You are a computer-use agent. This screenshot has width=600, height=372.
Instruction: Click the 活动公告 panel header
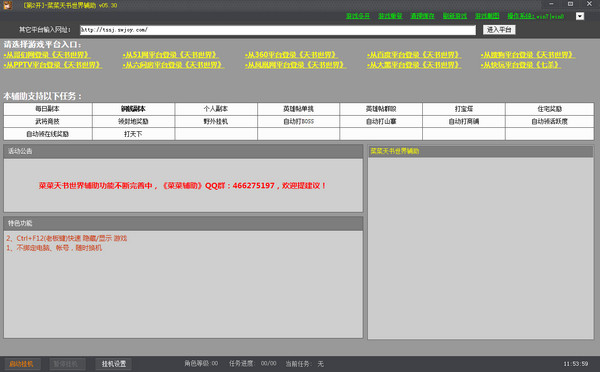183,151
